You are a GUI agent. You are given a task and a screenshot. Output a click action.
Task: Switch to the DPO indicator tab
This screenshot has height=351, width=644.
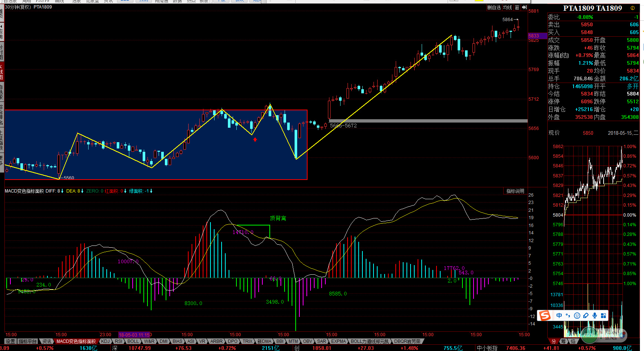(x=233, y=341)
